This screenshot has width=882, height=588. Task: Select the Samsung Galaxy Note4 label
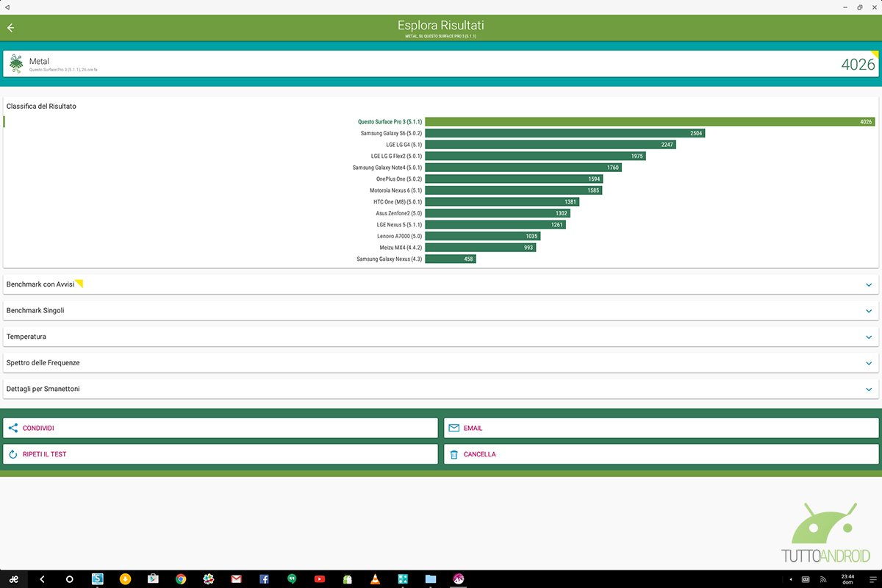coord(387,168)
